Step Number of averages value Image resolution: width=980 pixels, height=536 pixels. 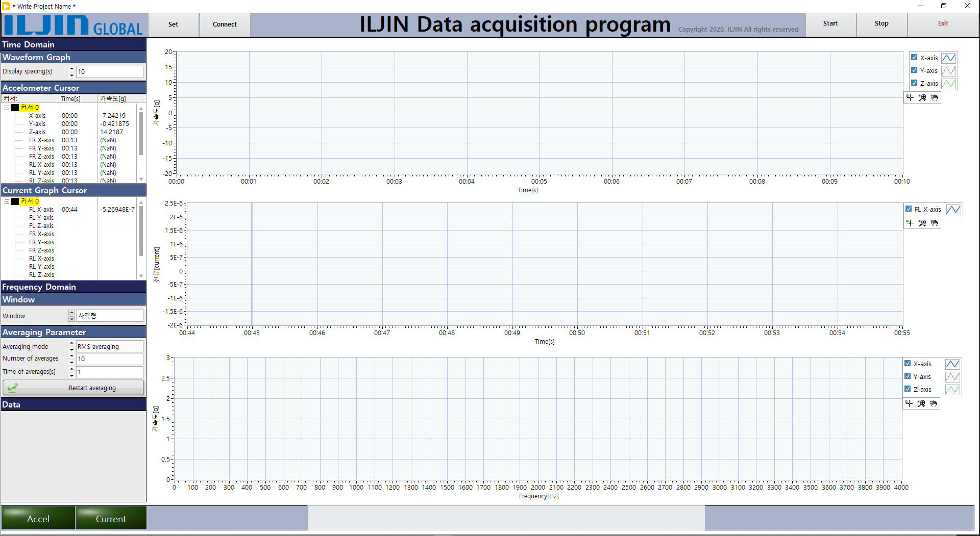coord(71,359)
